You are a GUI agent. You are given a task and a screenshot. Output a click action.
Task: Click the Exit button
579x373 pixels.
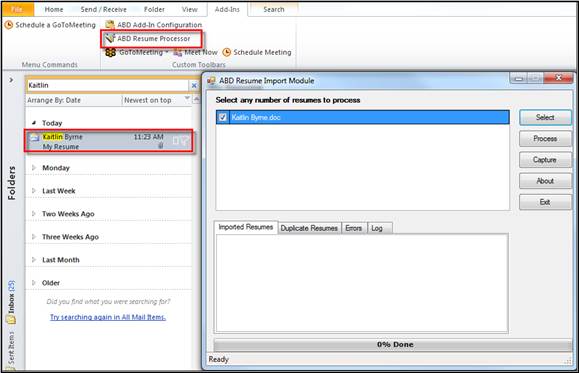pos(545,202)
